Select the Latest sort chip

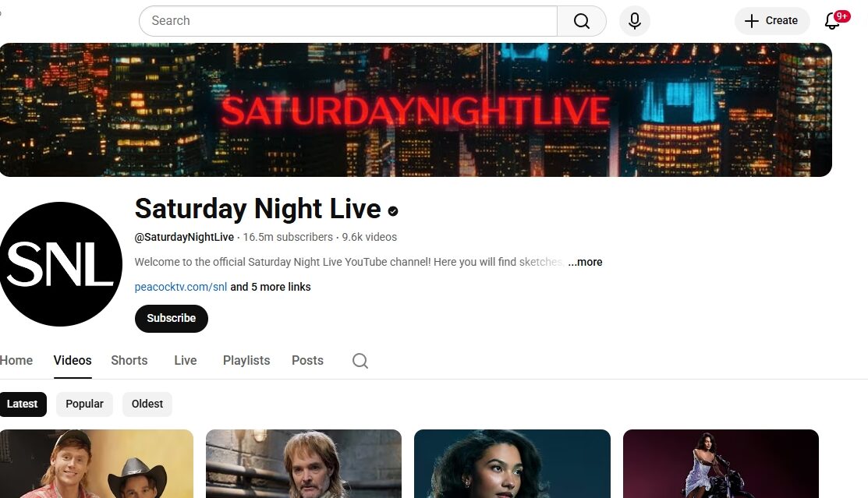point(23,404)
